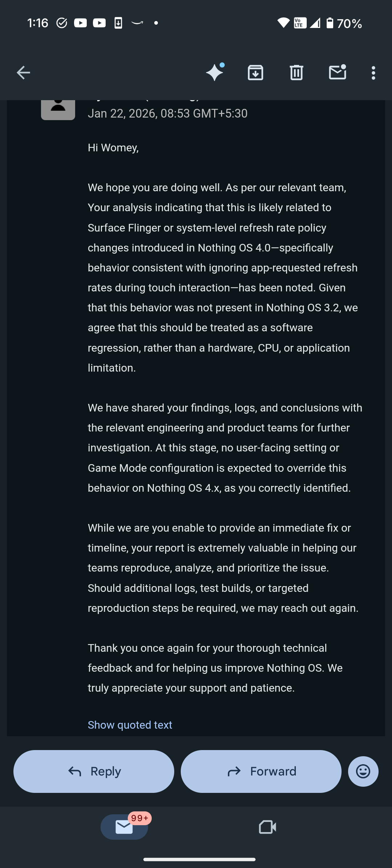Expand the hidden quoted text
392x868 pixels.
point(130,725)
